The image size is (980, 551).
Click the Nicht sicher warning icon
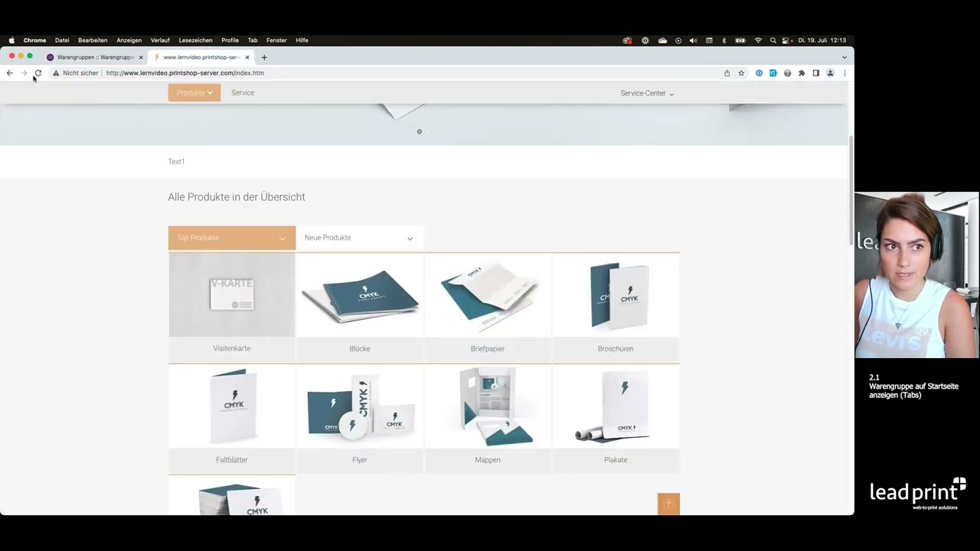pyautogui.click(x=56, y=73)
